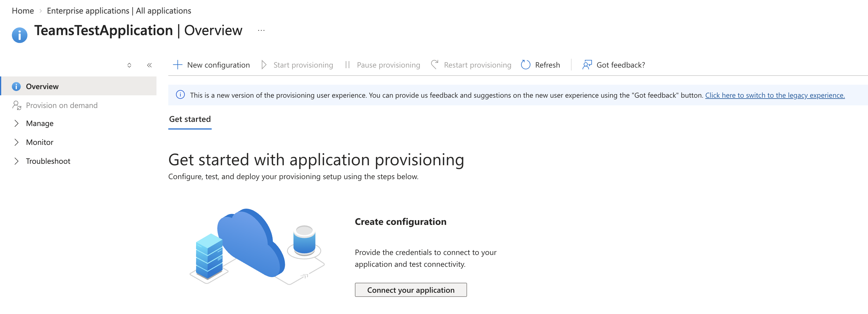Click the cloud provisioning illustration
This screenshot has height=314, width=868.
point(257,247)
